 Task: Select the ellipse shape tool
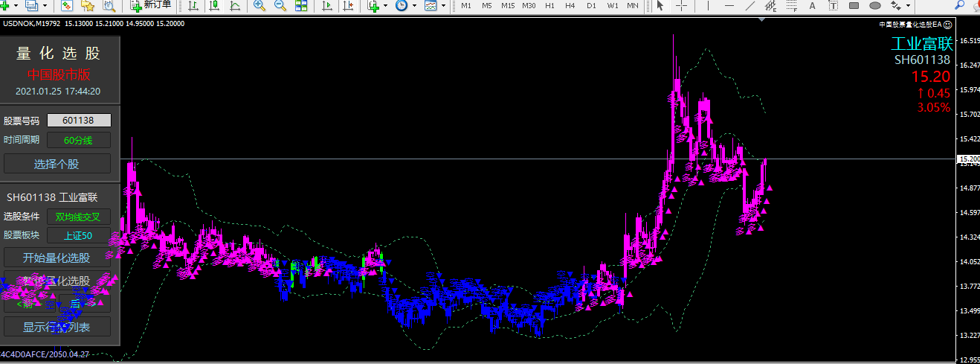coord(875,5)
